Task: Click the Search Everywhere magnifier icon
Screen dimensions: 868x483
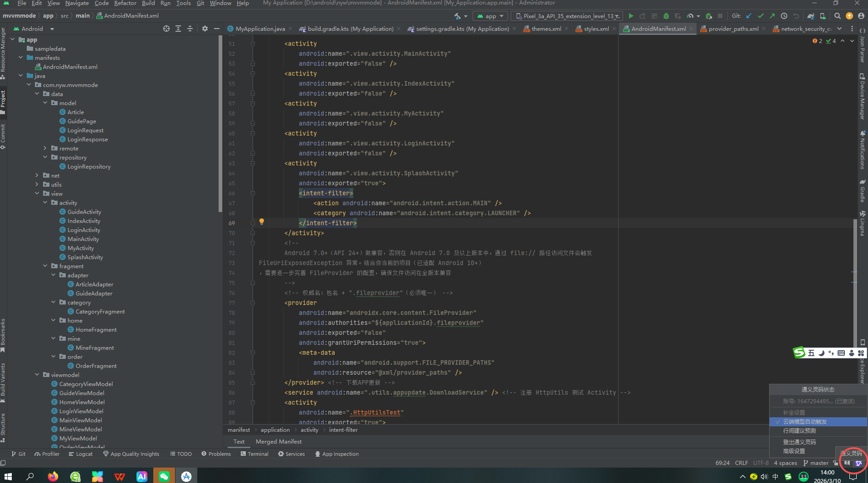Action: (838, 16)
